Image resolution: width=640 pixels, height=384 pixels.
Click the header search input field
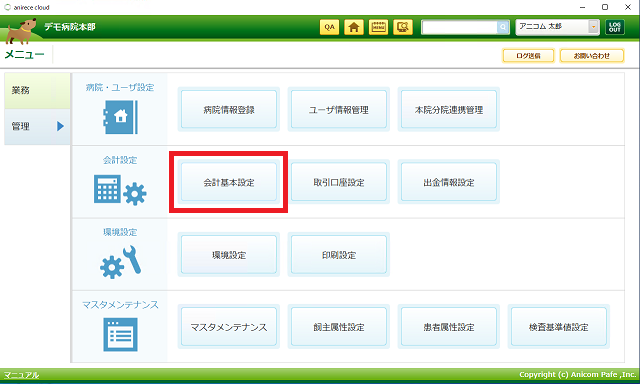(460, 27)
